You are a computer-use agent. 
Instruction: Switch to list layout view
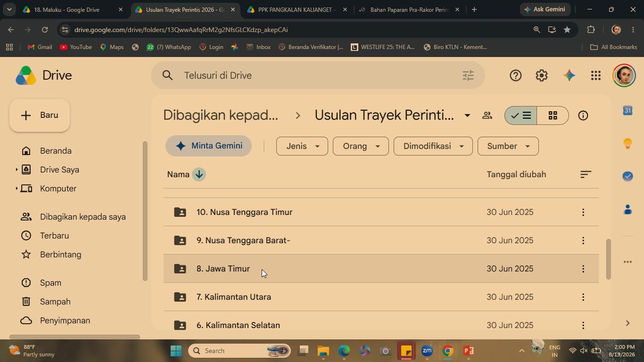[x=520, y=115]
